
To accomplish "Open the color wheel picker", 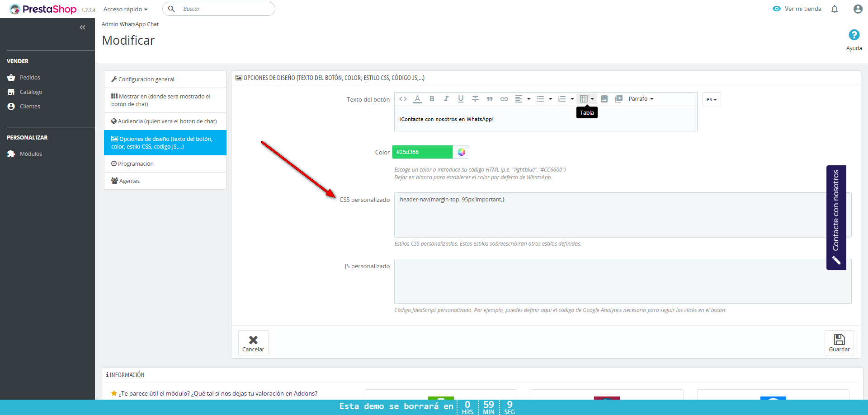I will pos(461,152).
